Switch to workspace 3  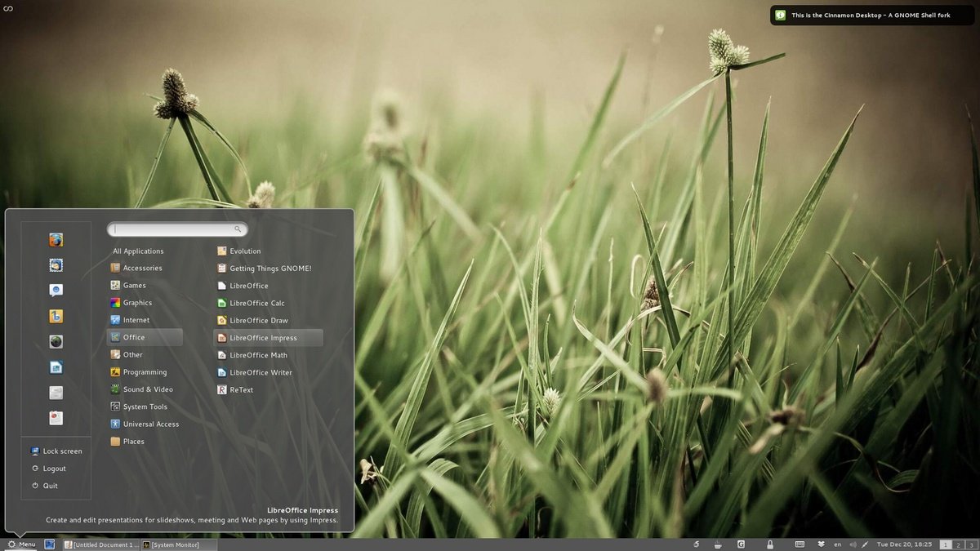(x=970, y=544)
